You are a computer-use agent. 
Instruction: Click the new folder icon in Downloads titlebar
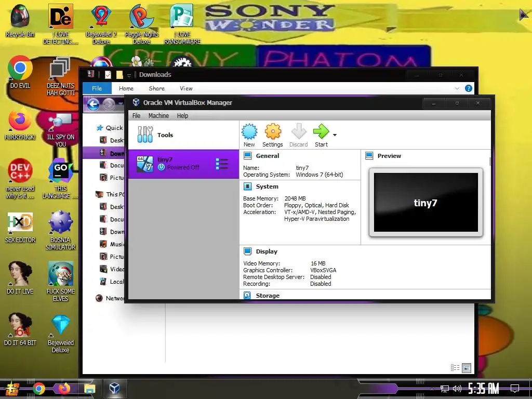(x=119, y=75)
